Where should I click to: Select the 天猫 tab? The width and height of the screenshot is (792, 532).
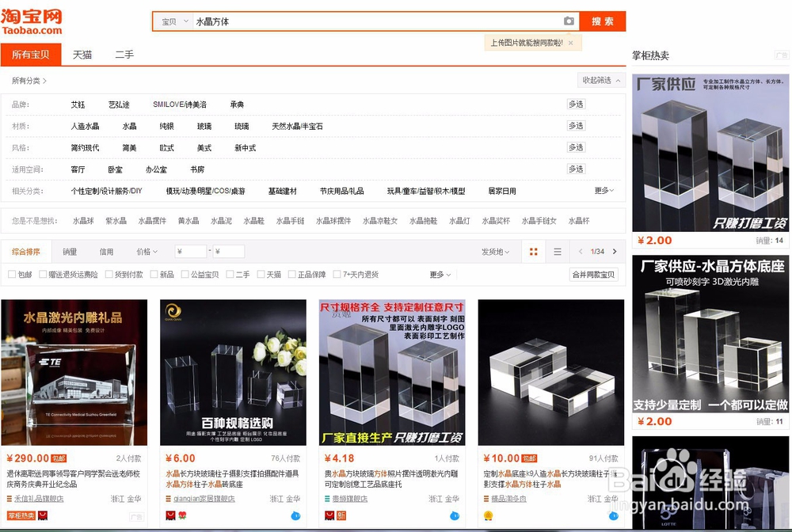(82, 55)
